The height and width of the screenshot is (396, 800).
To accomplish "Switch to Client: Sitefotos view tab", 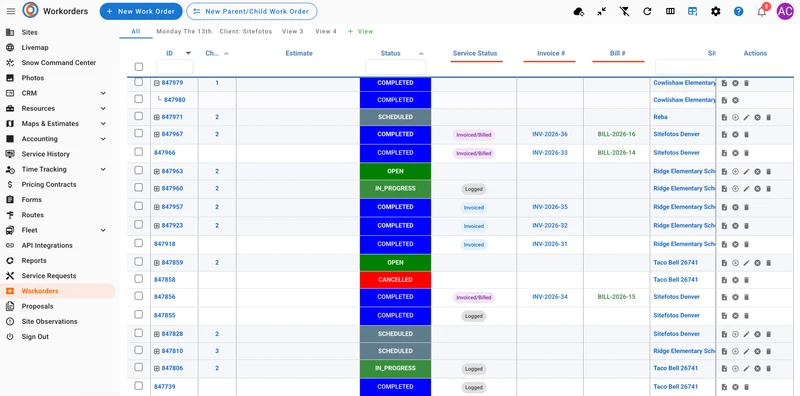I will (246, 32).
